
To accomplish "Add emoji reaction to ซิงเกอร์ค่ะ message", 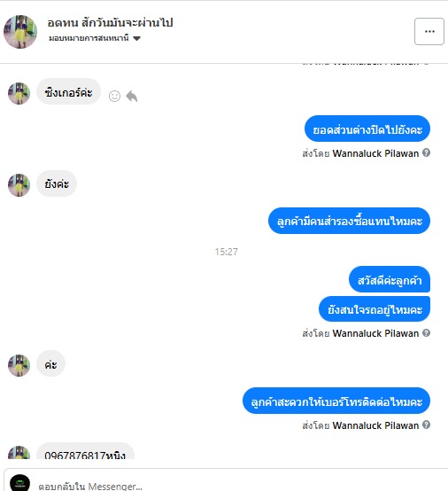I will click(x=114, y=96).
